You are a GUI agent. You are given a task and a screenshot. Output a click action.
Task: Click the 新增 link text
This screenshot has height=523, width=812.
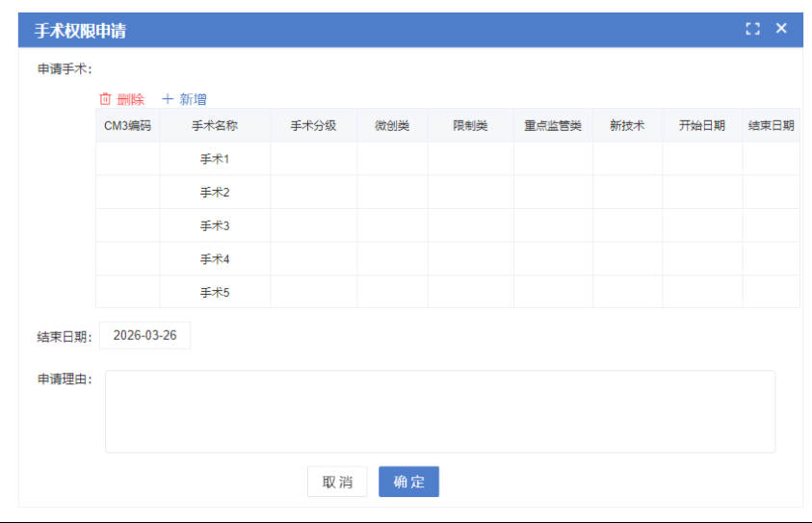(x=194, y=99)
